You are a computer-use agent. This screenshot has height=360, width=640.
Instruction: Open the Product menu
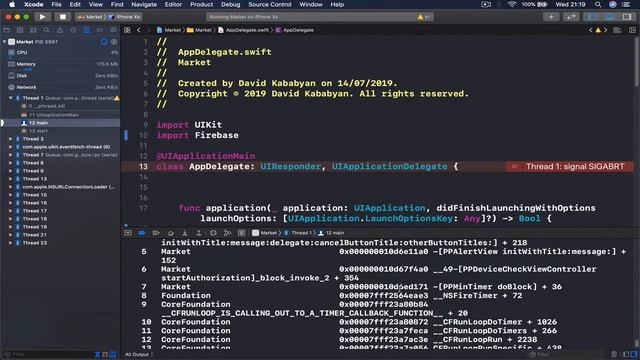(x=201, y=4)
